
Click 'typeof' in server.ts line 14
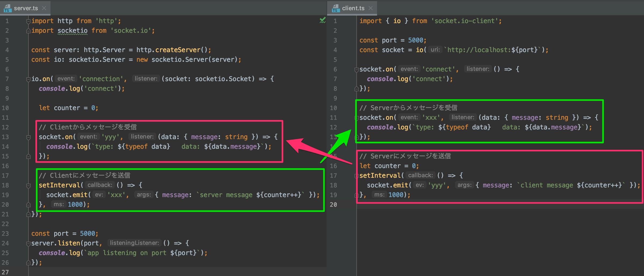point(136,147)
